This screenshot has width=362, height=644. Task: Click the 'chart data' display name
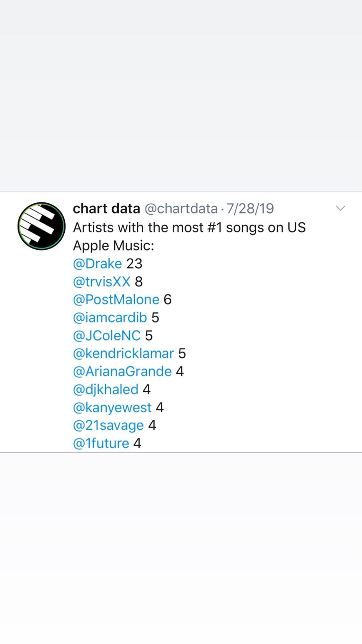pyautogui.click(x=106, y=209)
